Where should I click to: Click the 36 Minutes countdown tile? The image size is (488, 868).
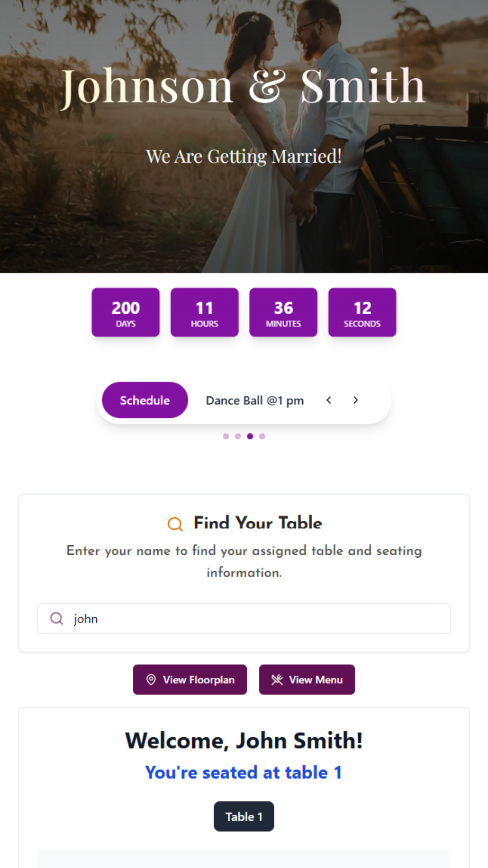point(283,312)
